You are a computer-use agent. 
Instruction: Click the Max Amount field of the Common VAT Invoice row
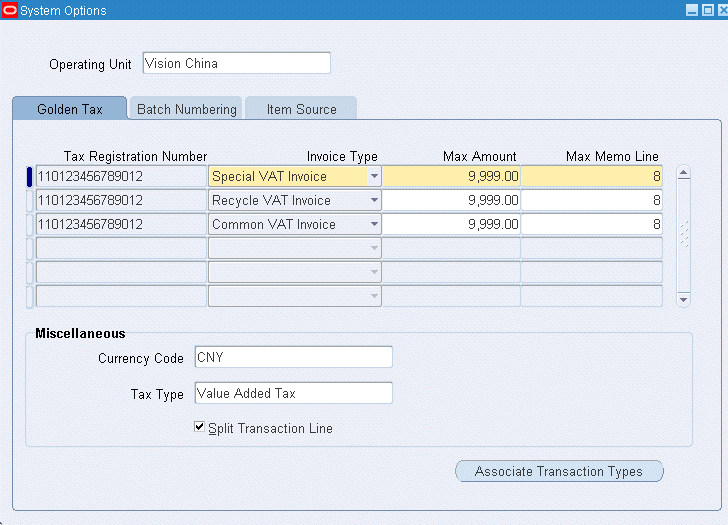451,224
